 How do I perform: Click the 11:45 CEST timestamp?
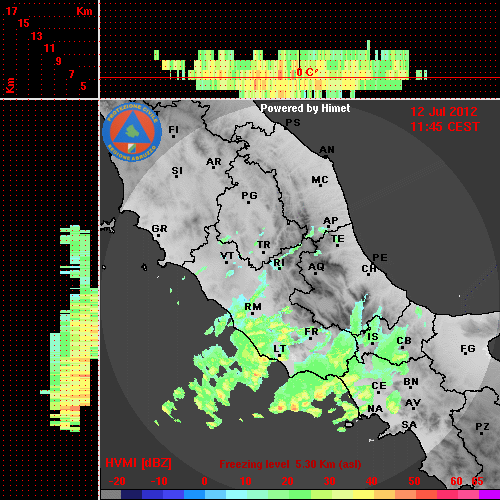pyautogui.click(x=445, y=127)
